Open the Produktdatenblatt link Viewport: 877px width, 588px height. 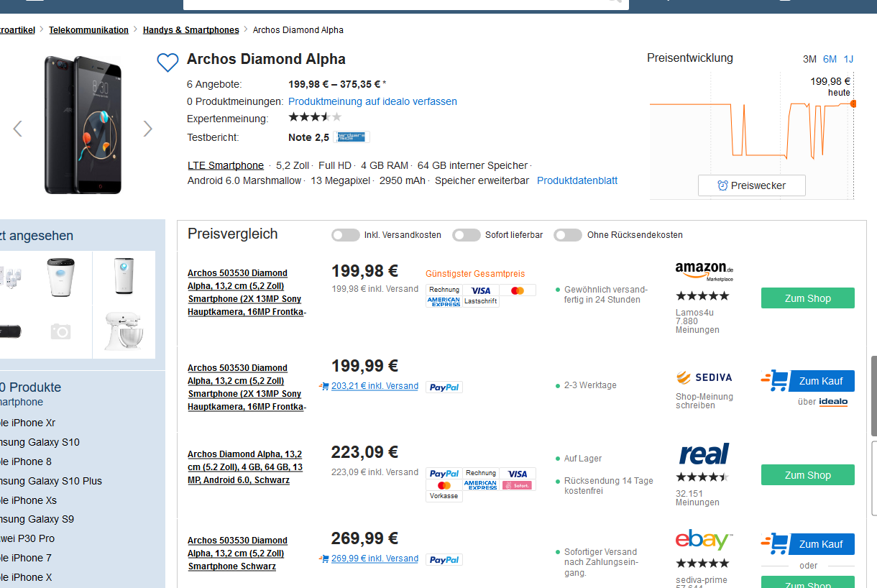577,180
